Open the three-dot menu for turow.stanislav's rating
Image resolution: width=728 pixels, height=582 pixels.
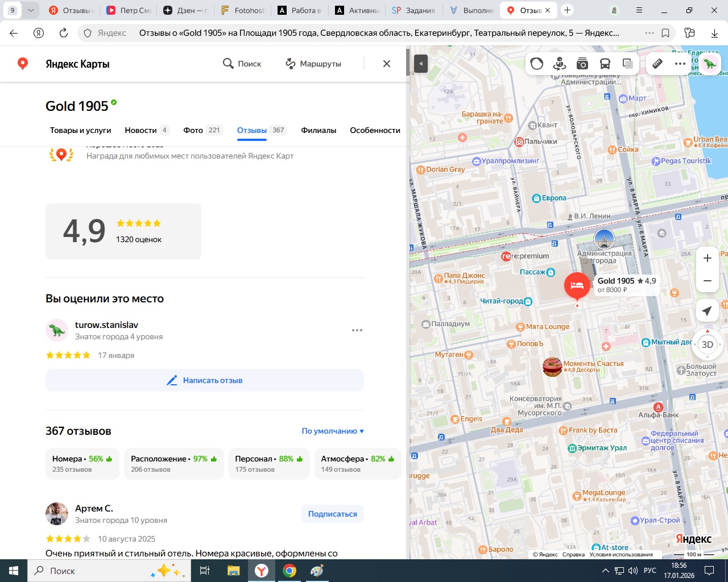[357, 330]
